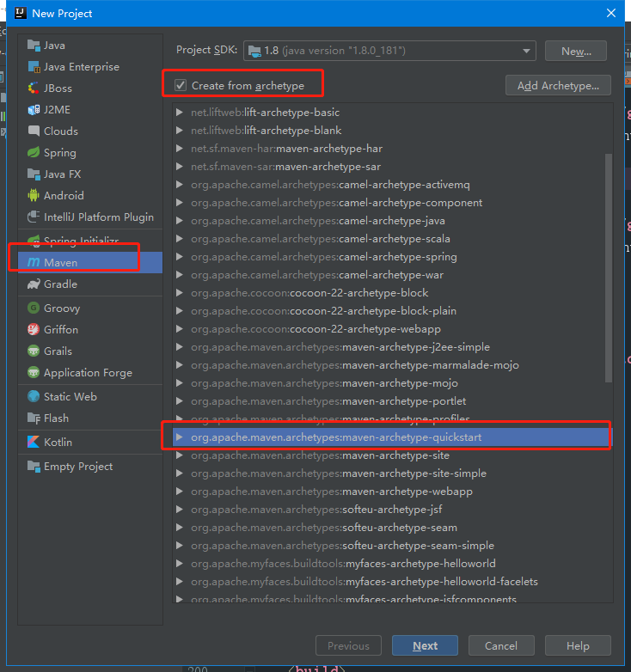Screen dimensions: 631x672
Task: Select softeu-archetype-jsf row
Action: (393, 509)
